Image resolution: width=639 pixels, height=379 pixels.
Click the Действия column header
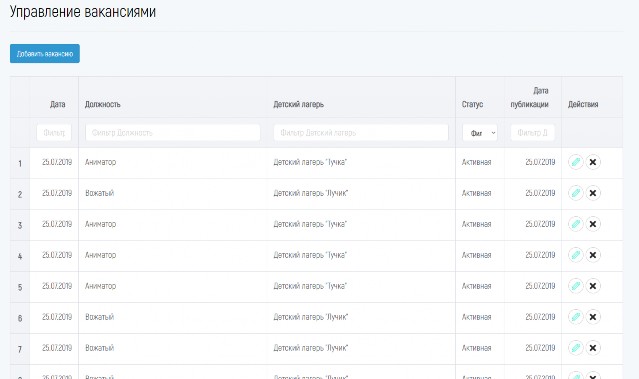point(583,104)
